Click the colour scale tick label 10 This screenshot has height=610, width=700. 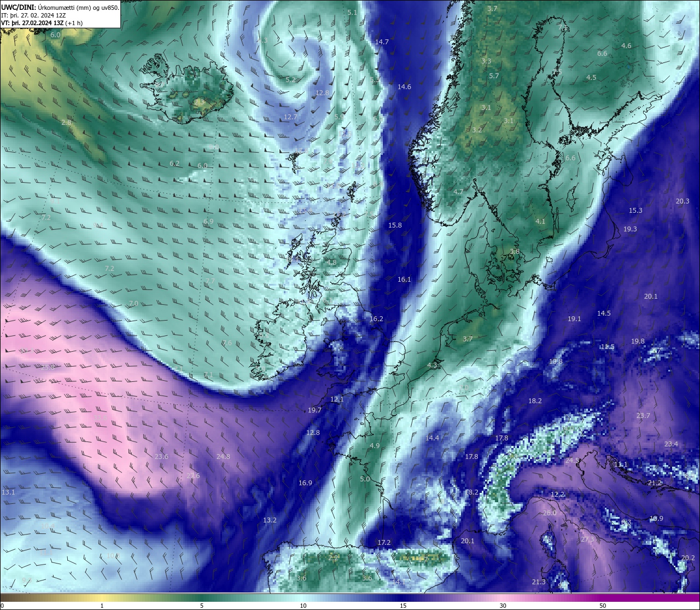click(303, 606)
